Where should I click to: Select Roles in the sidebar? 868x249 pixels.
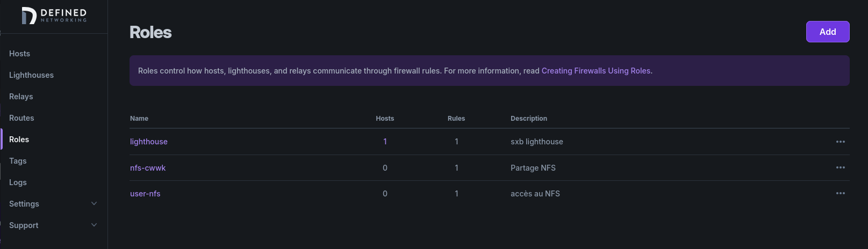tap(19, 140)
